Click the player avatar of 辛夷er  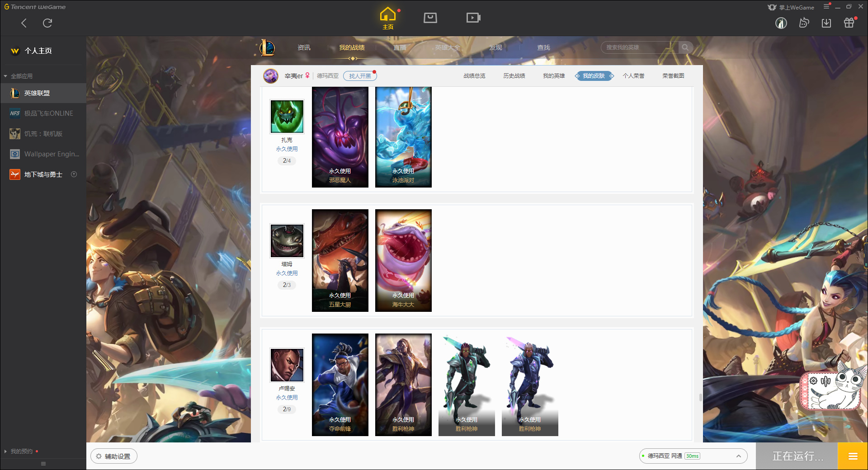(x=271, y=76)
